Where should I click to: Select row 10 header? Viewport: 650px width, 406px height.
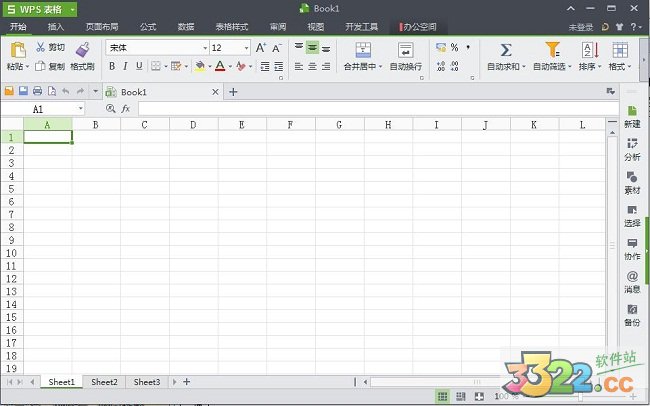pos(12,253)
